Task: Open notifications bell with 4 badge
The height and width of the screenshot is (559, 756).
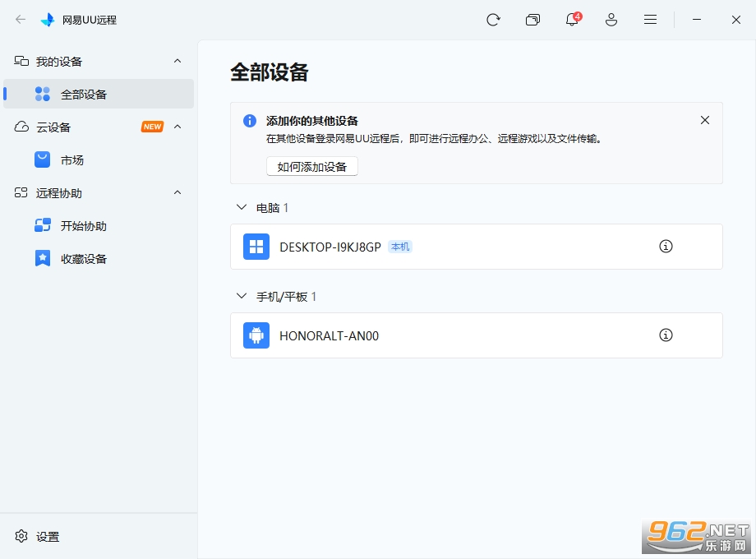Action: click(x=572, y=19)
